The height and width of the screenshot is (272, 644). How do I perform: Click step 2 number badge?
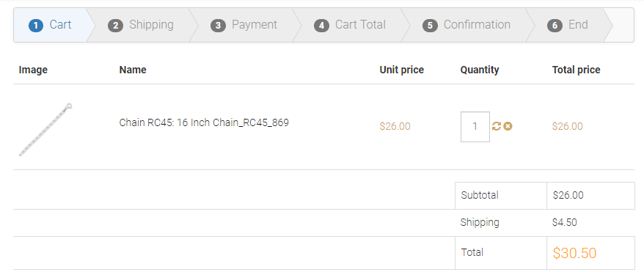click(115, 26)
